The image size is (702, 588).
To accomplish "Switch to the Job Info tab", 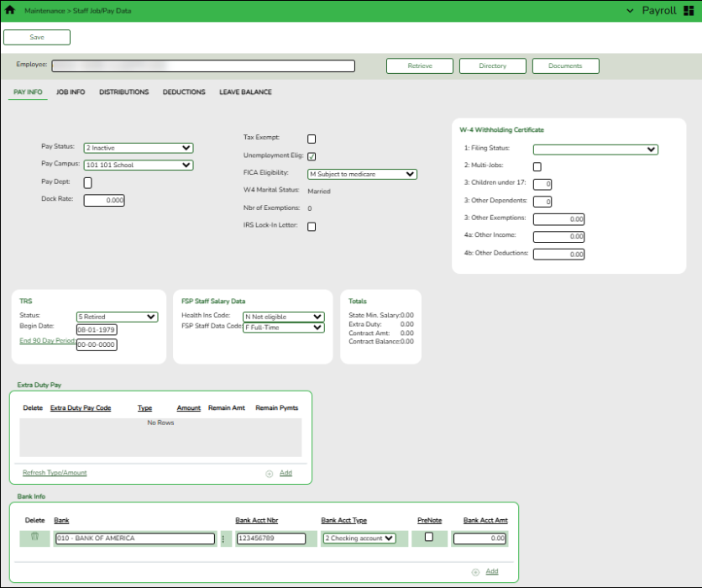I will [x=71, y=92].
